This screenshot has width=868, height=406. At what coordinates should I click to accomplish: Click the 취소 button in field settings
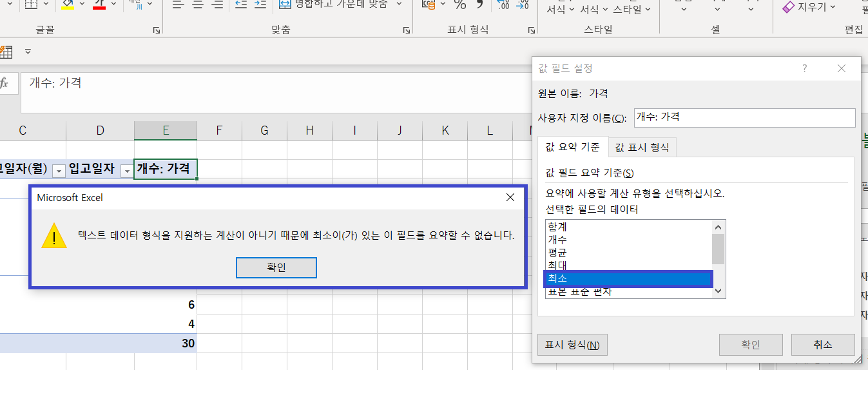pyautogui.click(x=822, y=345)
